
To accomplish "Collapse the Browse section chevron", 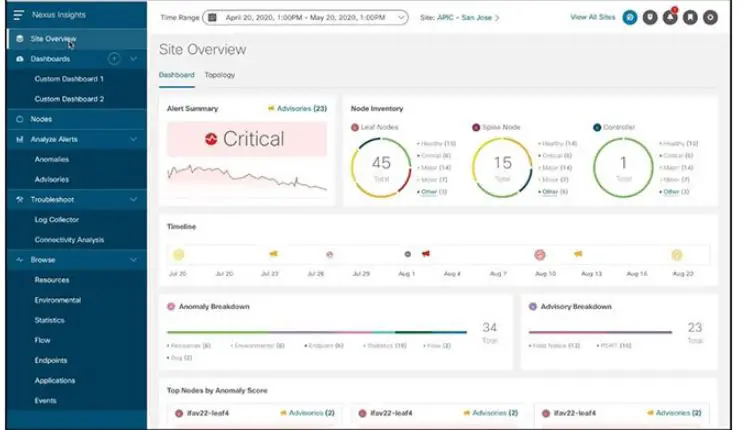I will click(x=134, y=260).
